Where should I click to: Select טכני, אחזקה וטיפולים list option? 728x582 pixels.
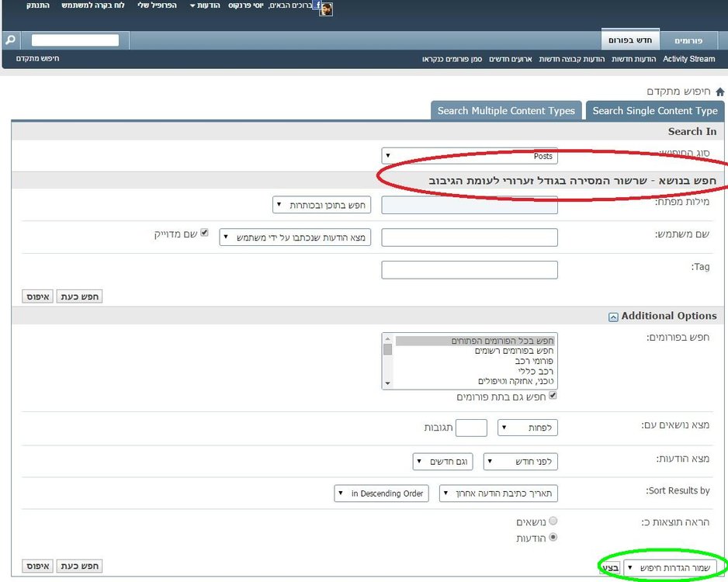(474, 381)
